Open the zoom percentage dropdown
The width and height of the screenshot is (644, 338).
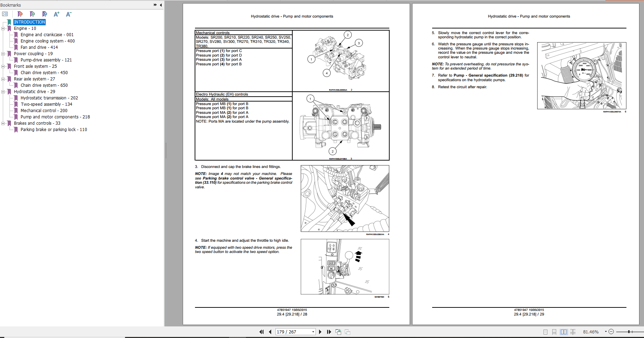tap(606, 332)
